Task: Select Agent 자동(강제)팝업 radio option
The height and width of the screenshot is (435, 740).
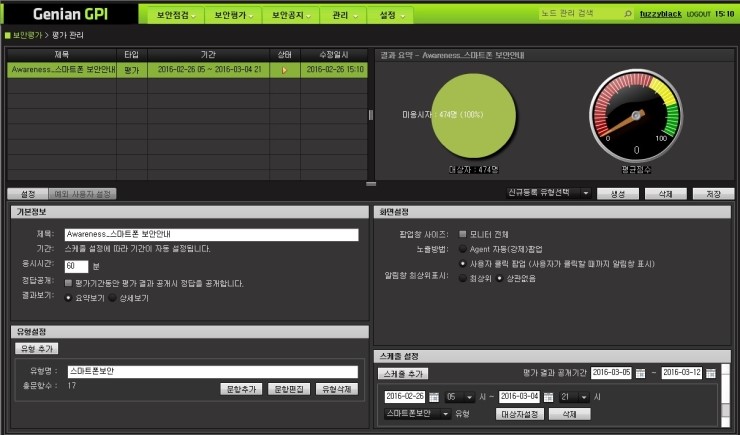Action: coord(462,249)
